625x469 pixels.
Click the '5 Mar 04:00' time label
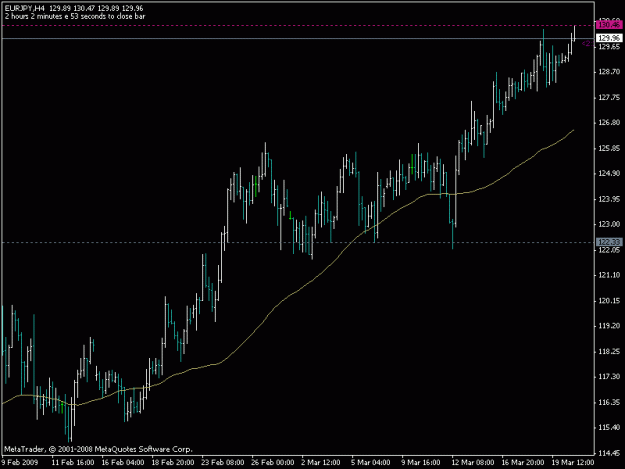[371, 463]
